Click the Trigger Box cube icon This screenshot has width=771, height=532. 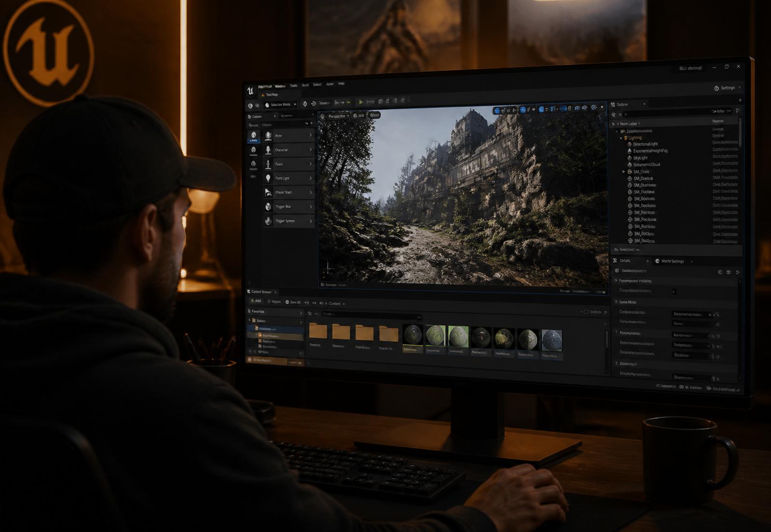tap(268, 207)
